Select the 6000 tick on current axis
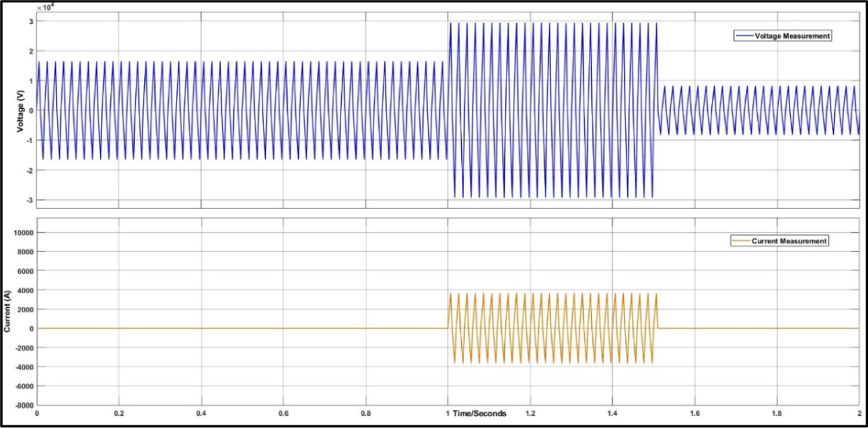This screenshot has height=428, width=868. pyautogui.click(x=27, y=271)
